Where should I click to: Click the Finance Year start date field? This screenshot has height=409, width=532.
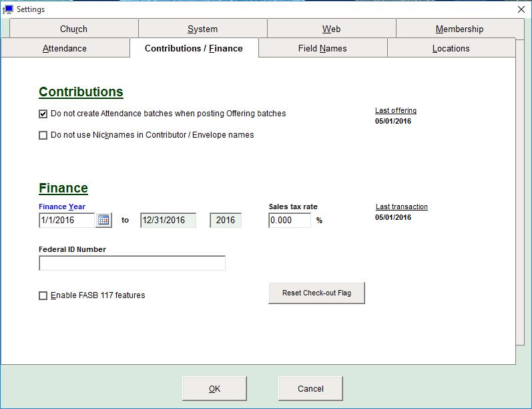click(67, 220)
